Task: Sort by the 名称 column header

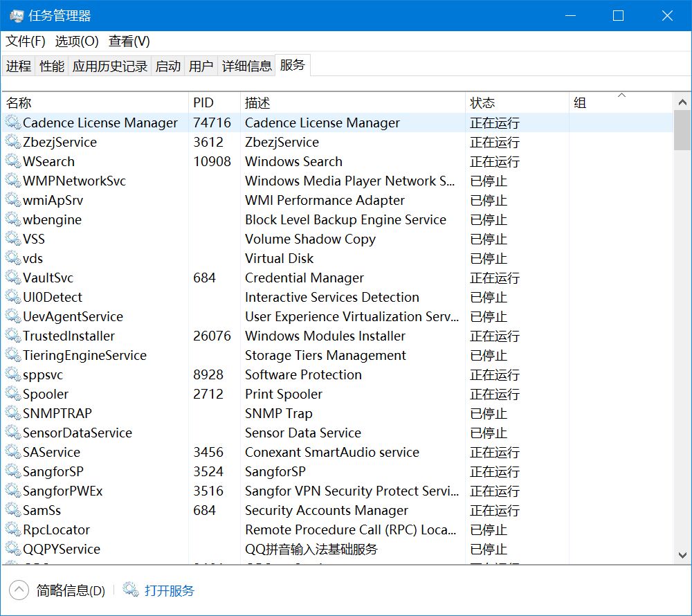Action: (95, 103)
